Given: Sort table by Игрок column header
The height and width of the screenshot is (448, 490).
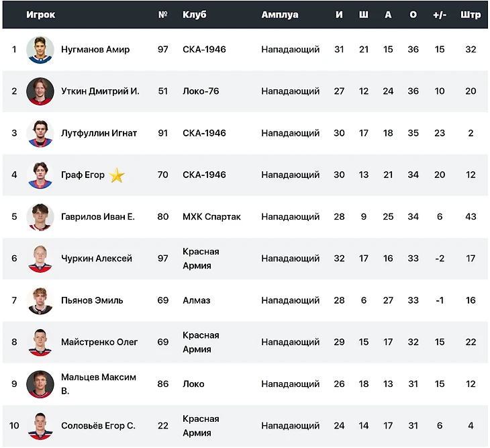Looking at the screenshot, I should [x=41, y=15].
